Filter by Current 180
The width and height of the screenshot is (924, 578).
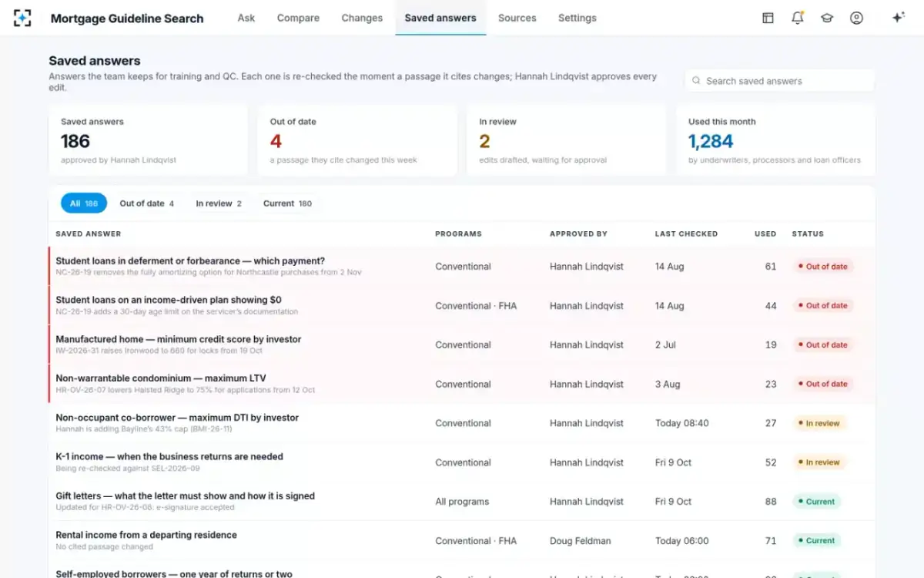(287, 203)
